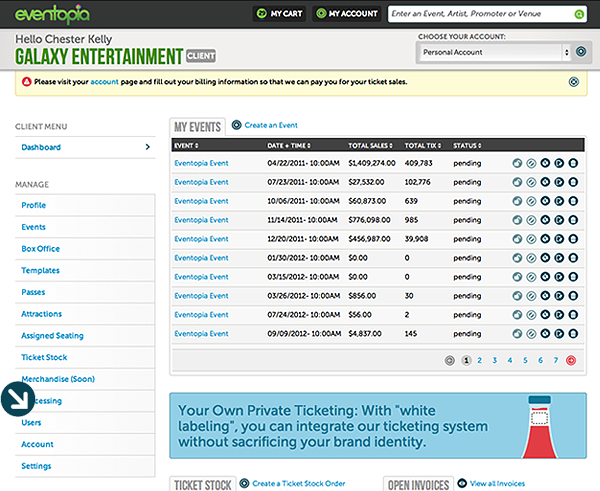The width and height of the screenshot is (600, 491).
Task: Sort the table by Status column
Action: [467, 146]
